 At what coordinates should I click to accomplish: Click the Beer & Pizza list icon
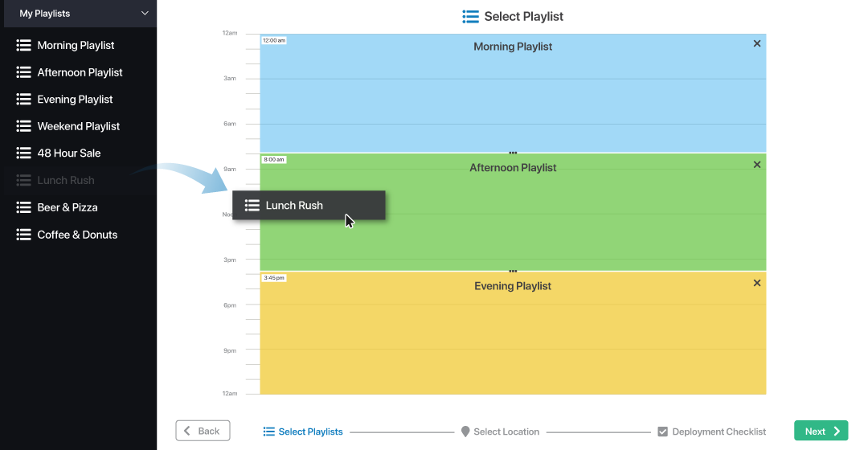coord(24,207)
